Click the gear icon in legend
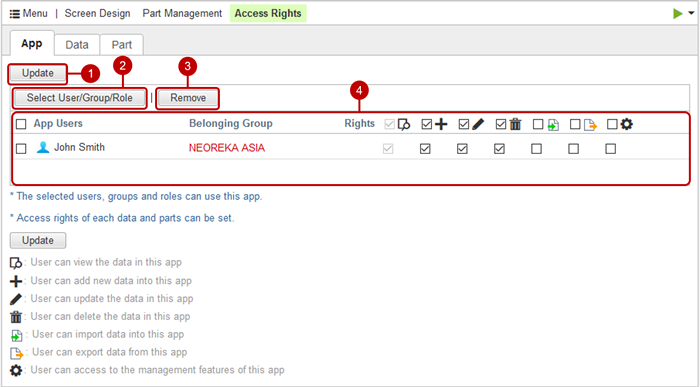The image size is (700, 387). coord(16,370)
